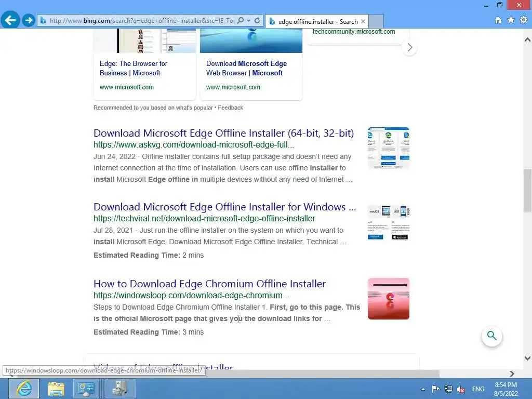Show hidden tray icons arrow
532x399 pixels.
pyautogui.click(x=423, y=389)
